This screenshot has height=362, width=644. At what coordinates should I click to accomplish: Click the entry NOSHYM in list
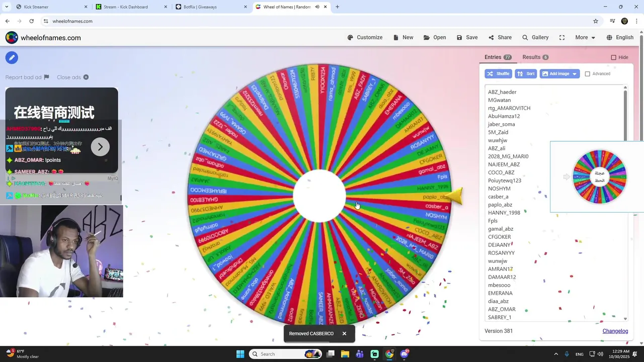click(x=499, y=189)
